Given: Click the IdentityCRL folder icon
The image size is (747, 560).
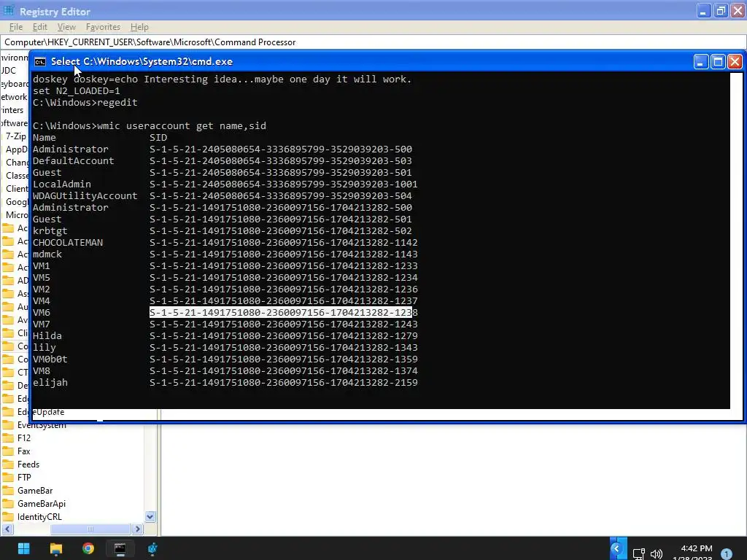Looking at the screenshot, I should pos(8,517).
